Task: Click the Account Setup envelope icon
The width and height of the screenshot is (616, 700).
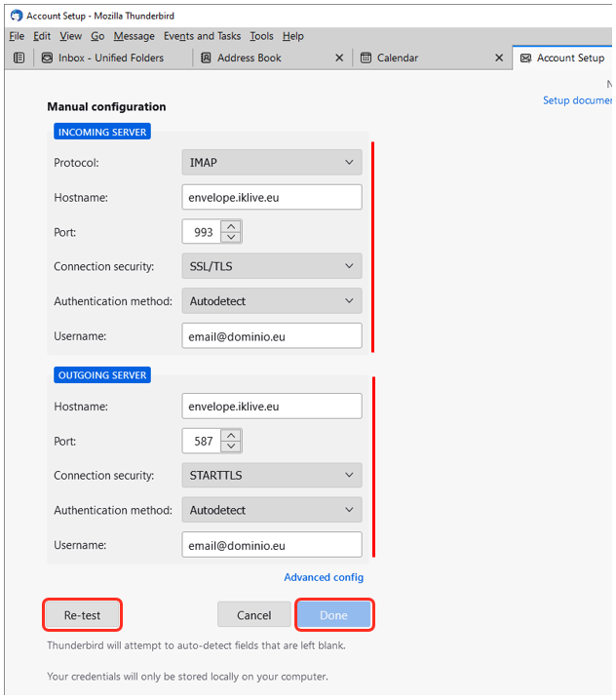Action: [x=526, y=58]
